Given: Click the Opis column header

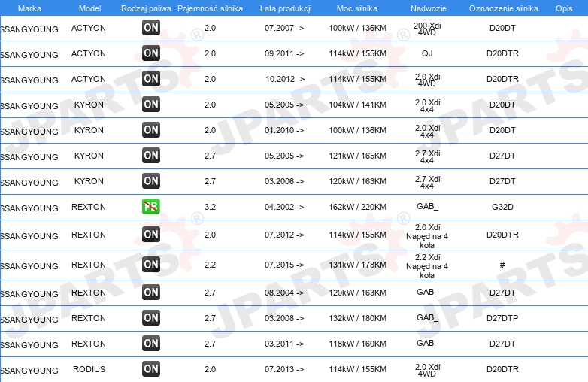Looking at the screenshot, I should [x=564, y=8].
